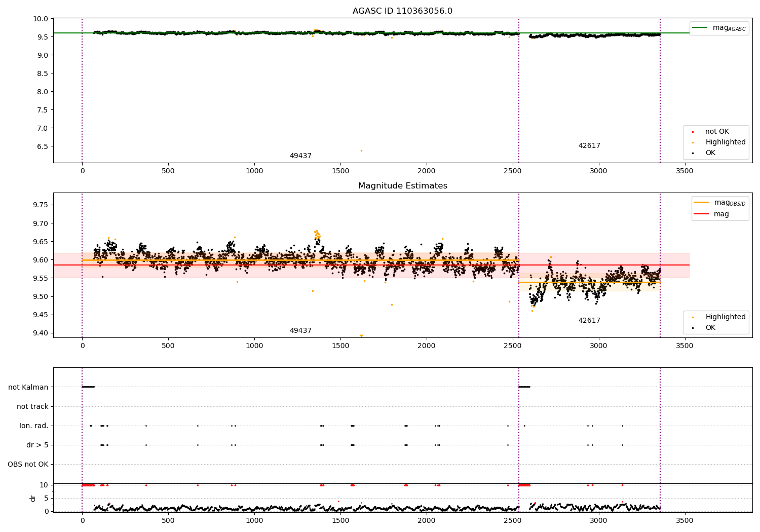
Task: Click the x-axis tick 3000 in bottom plot
Action: (x=599, y=520)
